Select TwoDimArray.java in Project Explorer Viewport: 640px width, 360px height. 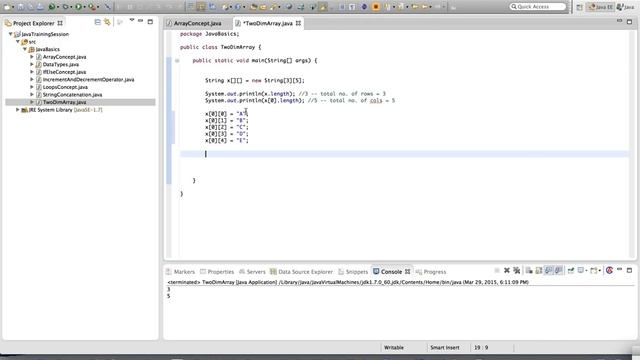64,102
